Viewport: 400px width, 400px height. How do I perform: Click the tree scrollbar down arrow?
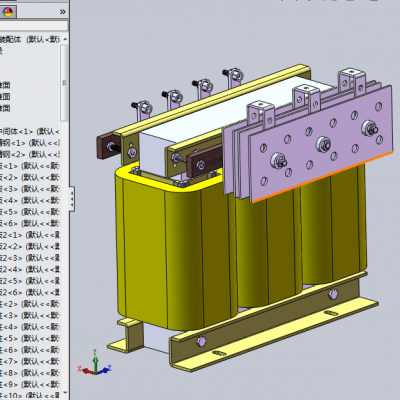click(65, 393)
